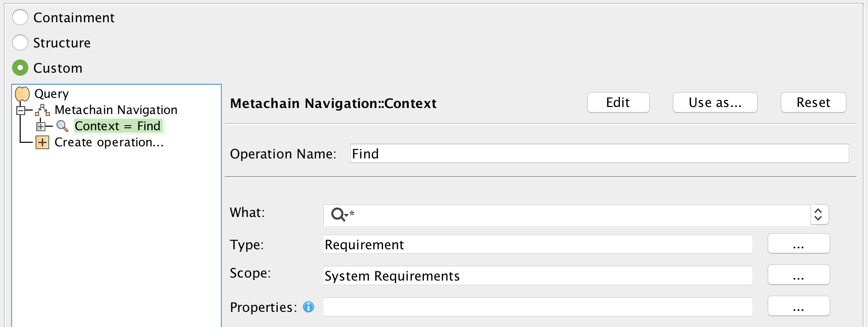The height and width of the screenshot is (327, 868).
Task: Collapse the Metachain Navigation tree node
Action: 21,110
